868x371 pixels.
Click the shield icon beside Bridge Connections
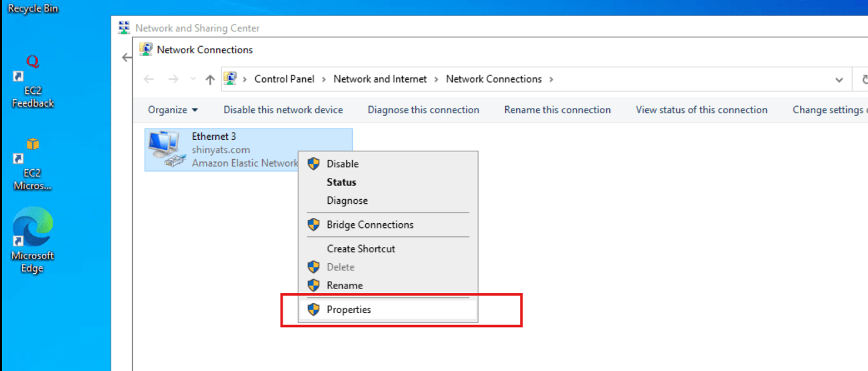tap(313, 224)
